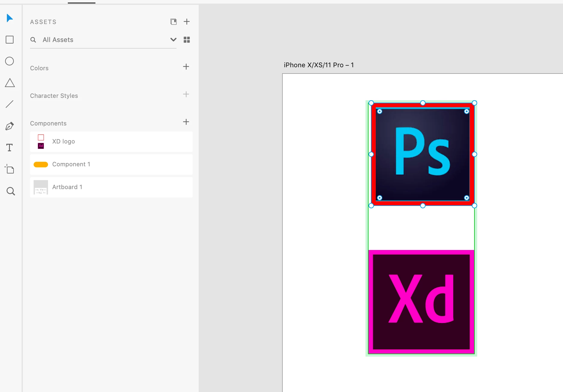Choose the Ellipse tool

(10, 61)
